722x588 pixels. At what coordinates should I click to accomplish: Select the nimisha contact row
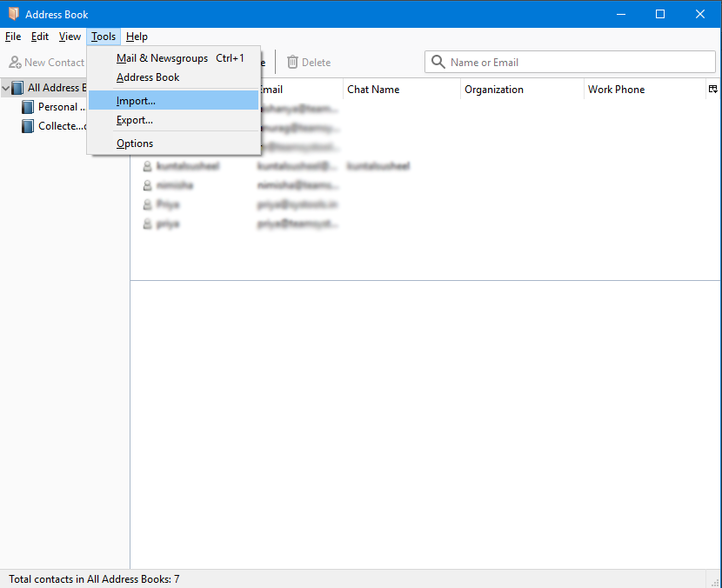click(425, 185)
